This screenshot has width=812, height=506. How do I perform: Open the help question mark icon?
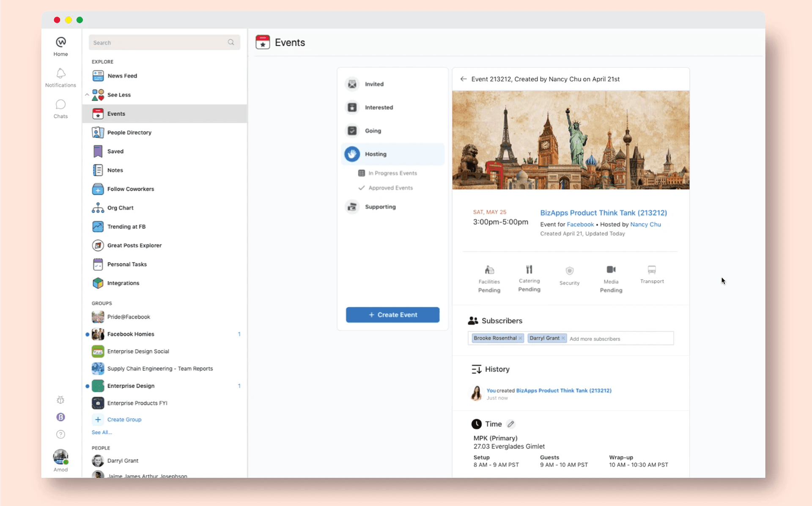coord(60,434)
